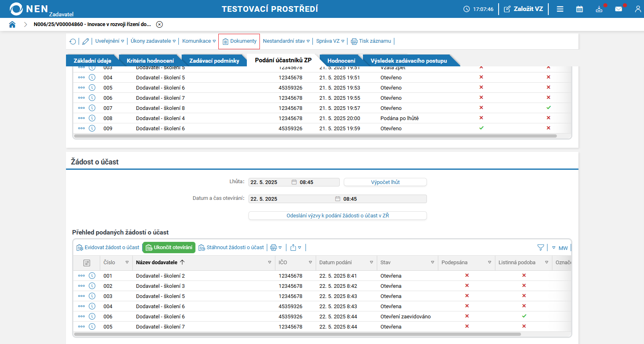
Task: Click the refresh icon in record toolbar
Action: click(73, 41)
